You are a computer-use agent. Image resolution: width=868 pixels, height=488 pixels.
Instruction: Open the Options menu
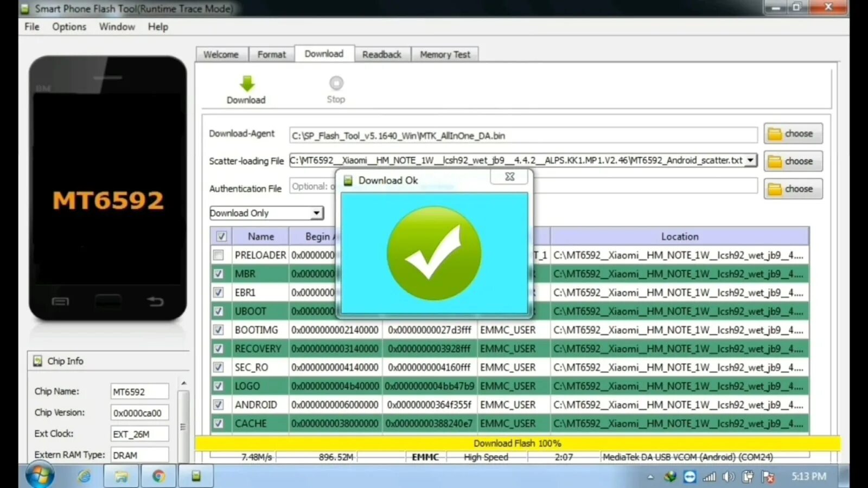(69, 27)
